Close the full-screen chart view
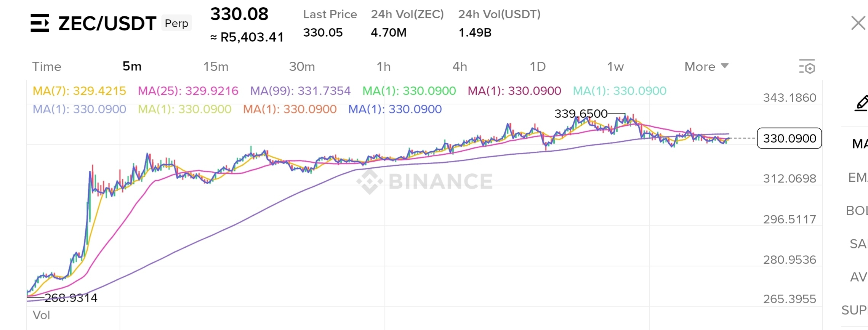 [x=858, y=23]
